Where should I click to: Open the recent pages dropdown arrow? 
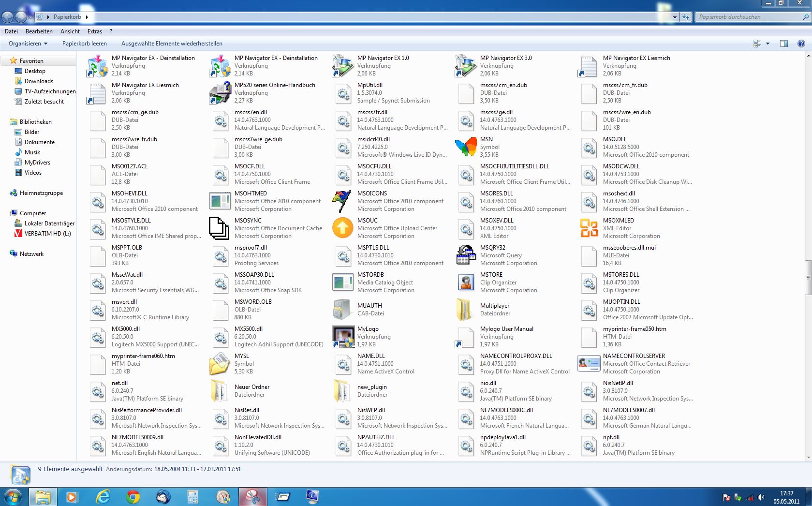click(30, 17)
